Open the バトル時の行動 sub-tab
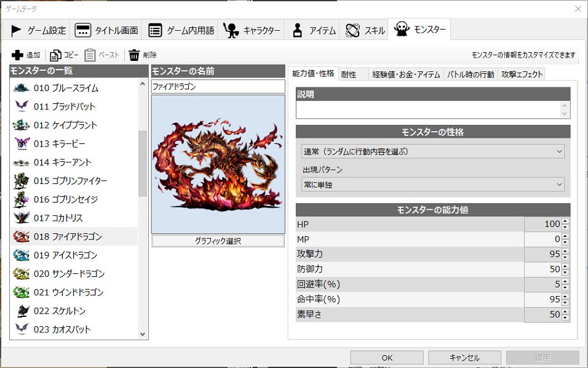Image resolution: width=588 pixels, height=368 pixels. [470, 74]
